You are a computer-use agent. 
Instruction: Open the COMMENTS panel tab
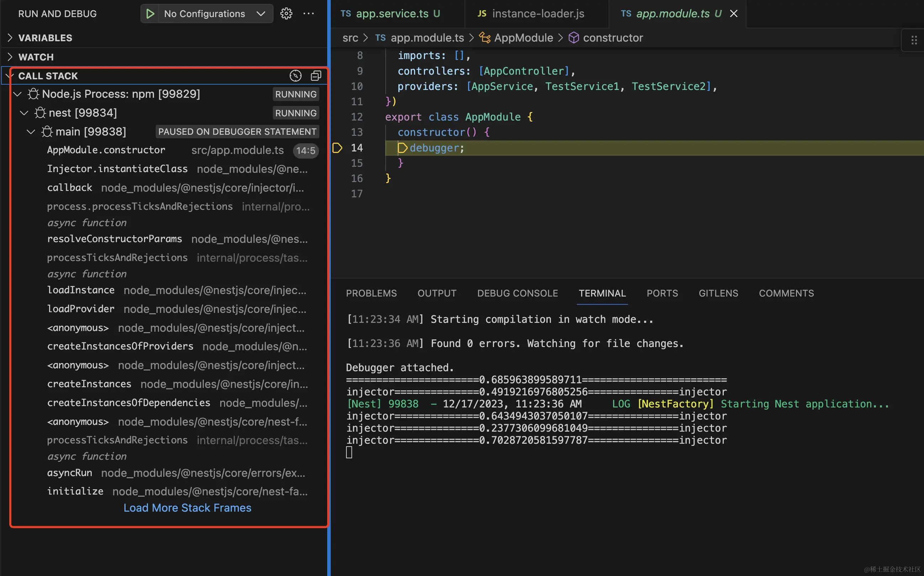click(786, 293)
